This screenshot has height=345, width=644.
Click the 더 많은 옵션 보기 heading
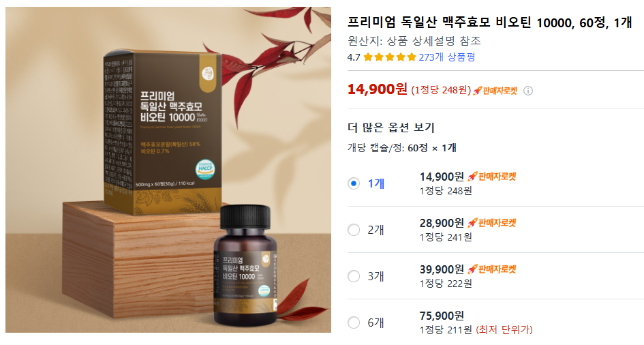tap(391, 127)
